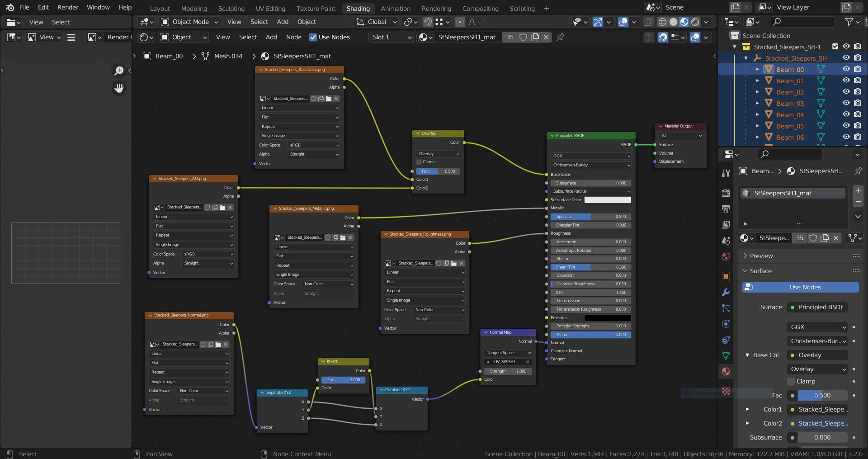Open the Object Mode dropdown
Screen dimensions: 868x459
click(190, 22)
